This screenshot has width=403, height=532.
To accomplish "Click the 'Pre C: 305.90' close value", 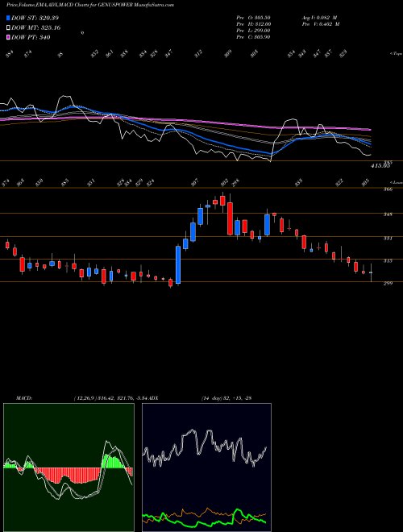I will [253, 36].
